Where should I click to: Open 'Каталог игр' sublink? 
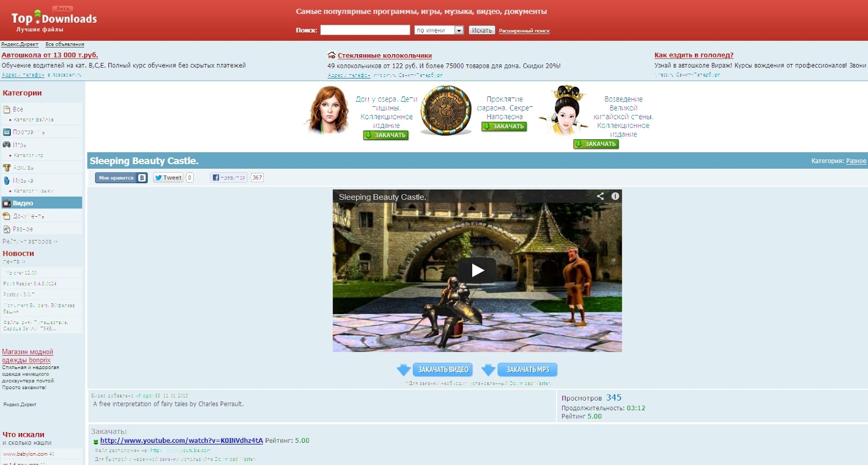pyautogui.click(x=28, y=156)
